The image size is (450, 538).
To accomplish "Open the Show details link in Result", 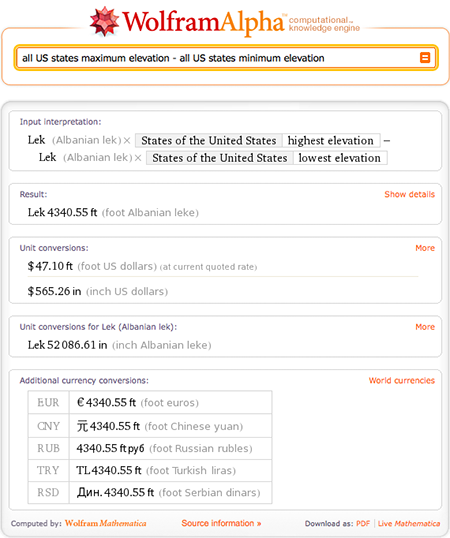I will (x=409, y=194).
